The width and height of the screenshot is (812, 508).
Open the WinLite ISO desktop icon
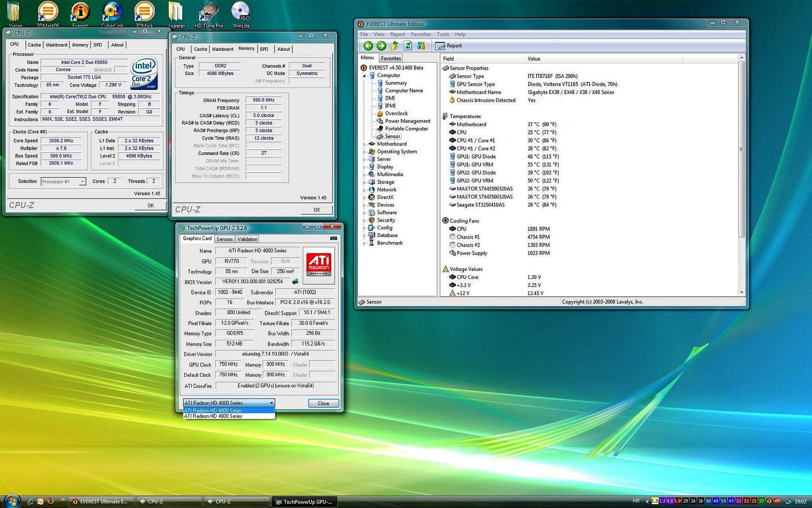(241, 14)
